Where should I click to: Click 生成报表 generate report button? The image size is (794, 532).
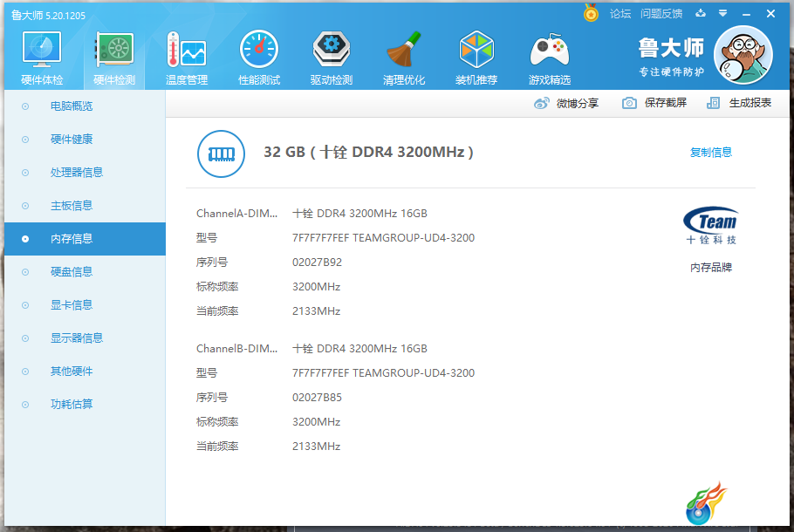point(739,103)
